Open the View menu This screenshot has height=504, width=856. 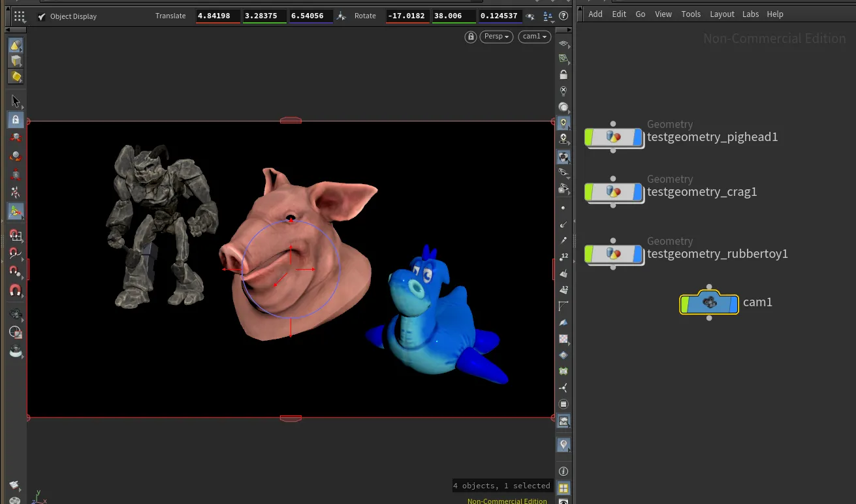pos(663,14)
